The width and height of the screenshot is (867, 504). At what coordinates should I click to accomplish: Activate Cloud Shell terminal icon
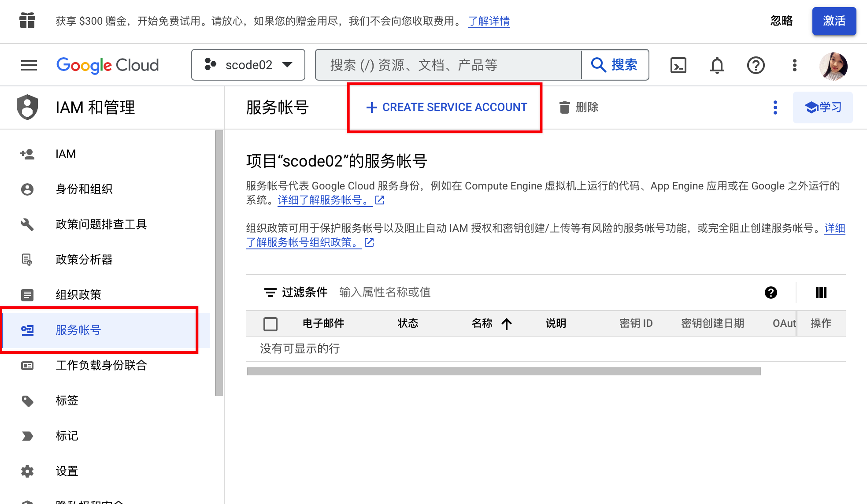tap(678, 65)
